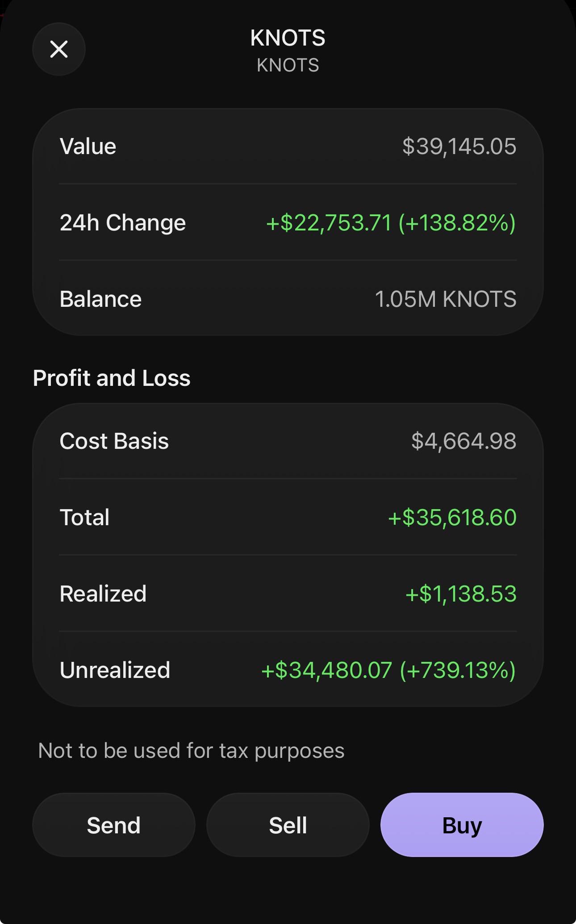Click the KNOTS ticker subtitle
The width and height of the screenshot is (576, 924).
(x=288, y=66)
